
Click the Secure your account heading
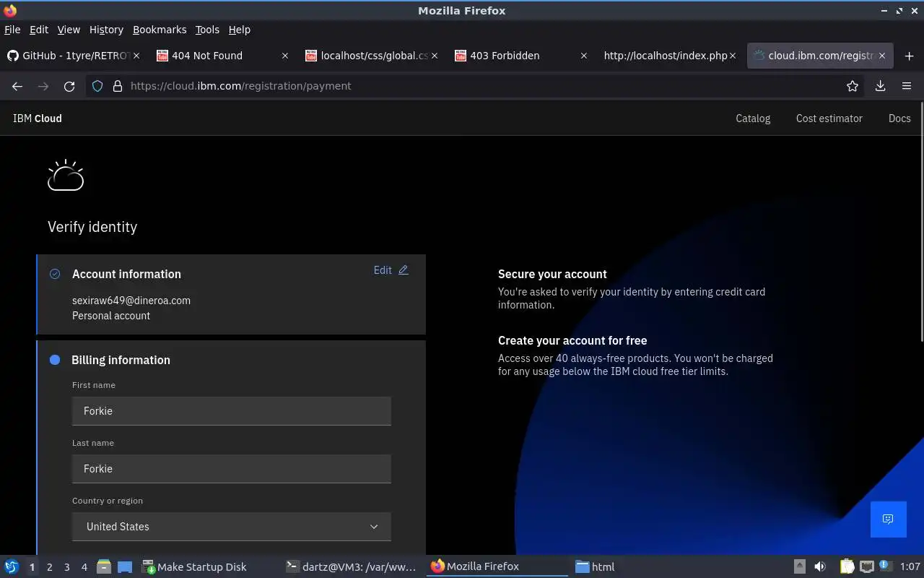click(552, 274)
